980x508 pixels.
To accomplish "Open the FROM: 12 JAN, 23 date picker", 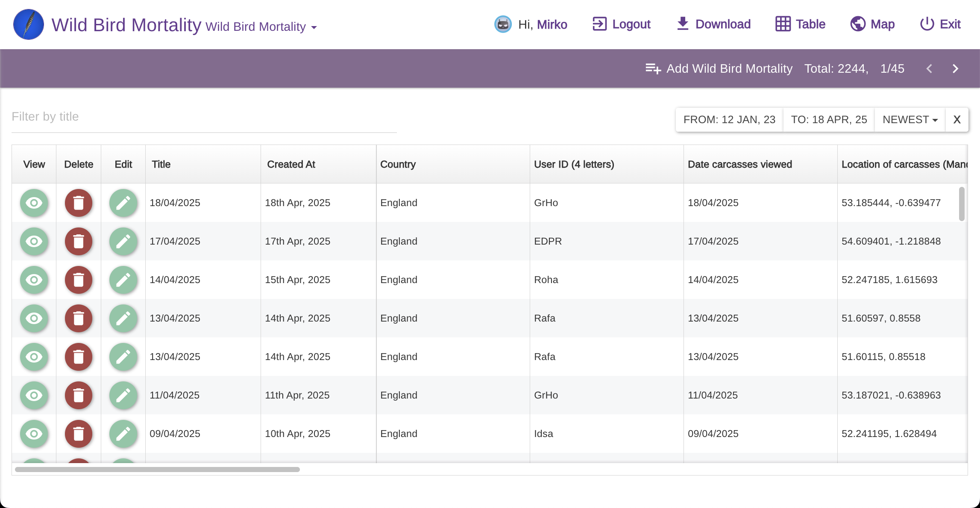I will (x=729, y=120).
